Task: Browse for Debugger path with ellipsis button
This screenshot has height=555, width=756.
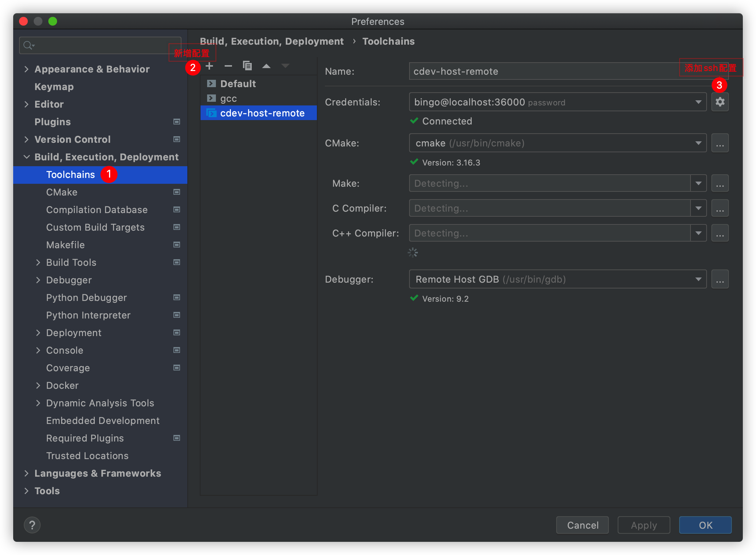Action: [720, 279]
